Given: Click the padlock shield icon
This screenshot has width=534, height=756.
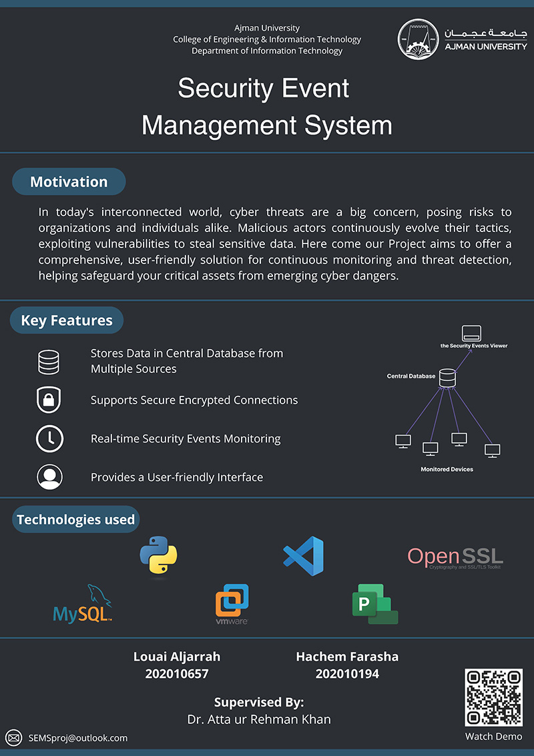Looking at the screenshot, I should pos(49,400).
